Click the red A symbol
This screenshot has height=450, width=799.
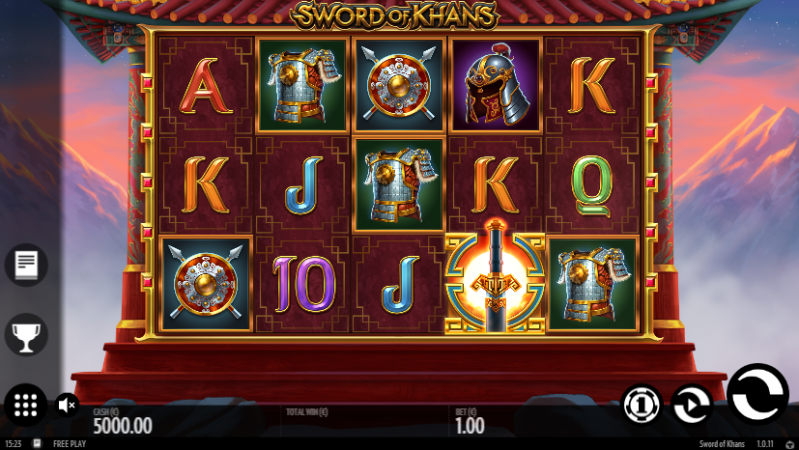(205, 86)
